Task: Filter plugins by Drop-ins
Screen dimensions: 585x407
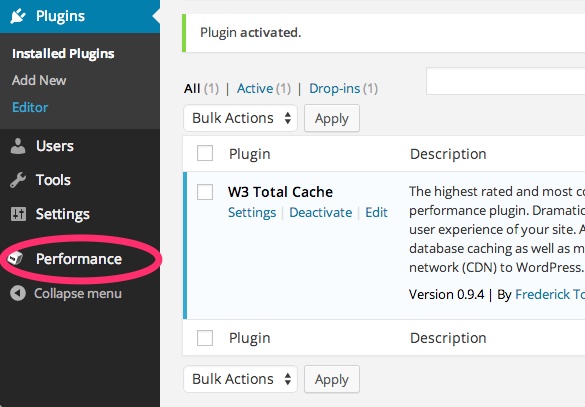Action: (335, 89)
